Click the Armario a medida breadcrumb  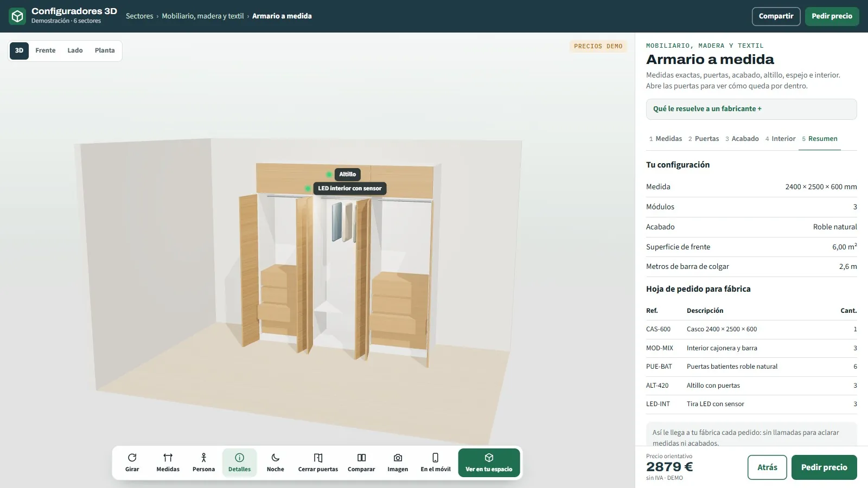pos(282,16)
